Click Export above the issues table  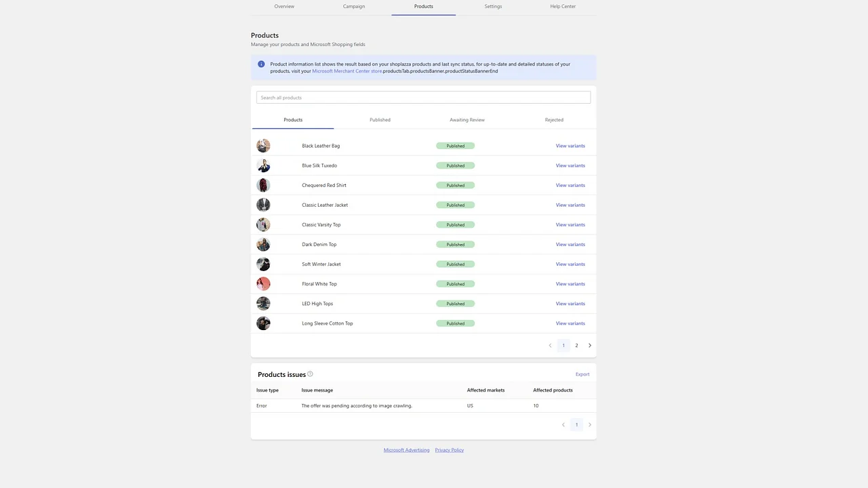(582, 374)
